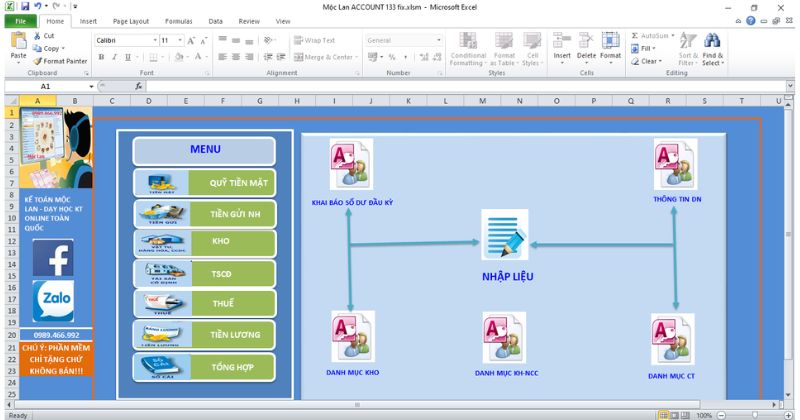The image size is (800, 420).
Task: Click the TSCD menu button
Action: coord(205,274)
